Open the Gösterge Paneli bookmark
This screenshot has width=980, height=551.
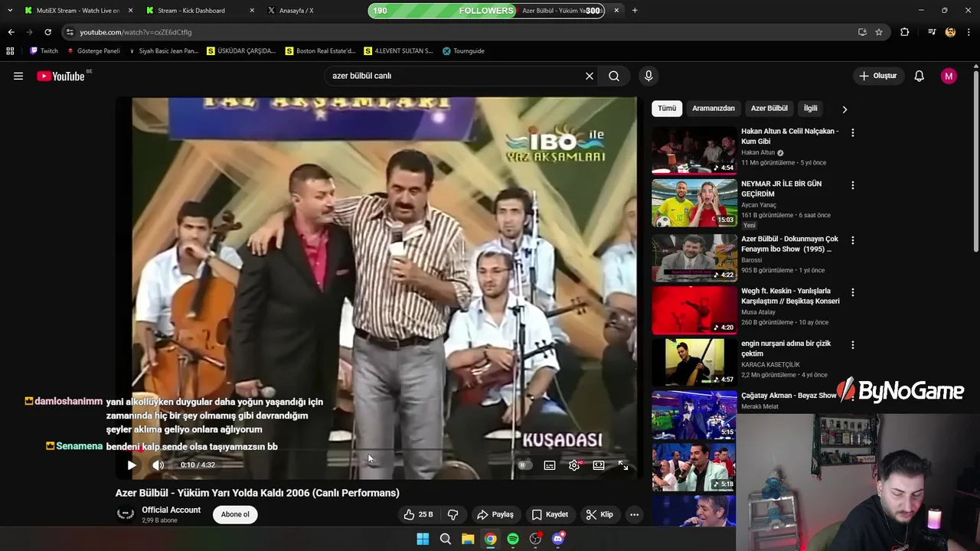click(93, 51)
